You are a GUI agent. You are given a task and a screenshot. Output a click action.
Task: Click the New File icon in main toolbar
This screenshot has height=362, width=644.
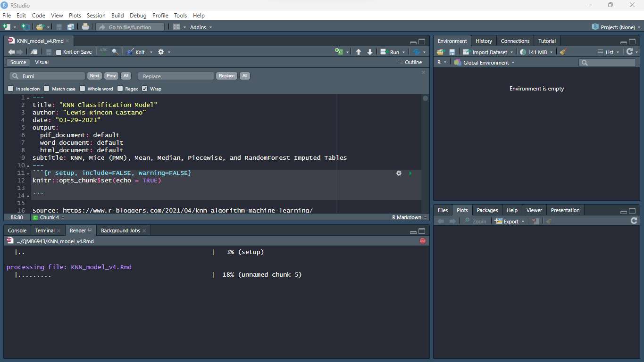coord(7,27)
